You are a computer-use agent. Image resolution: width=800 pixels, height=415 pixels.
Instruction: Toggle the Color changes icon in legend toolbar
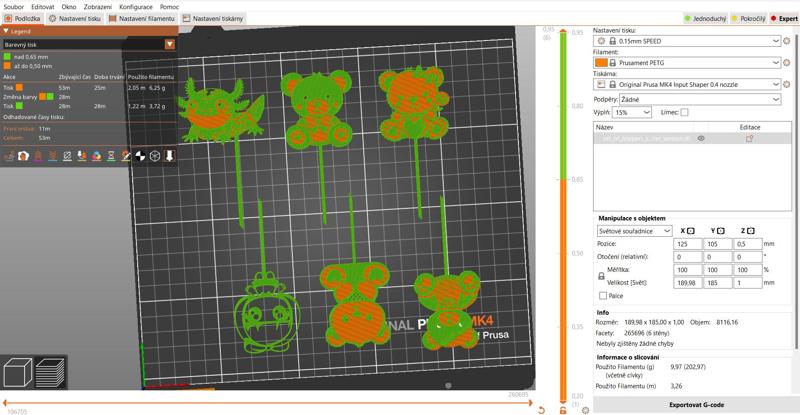pyautogui.click(x=96, y=156)
